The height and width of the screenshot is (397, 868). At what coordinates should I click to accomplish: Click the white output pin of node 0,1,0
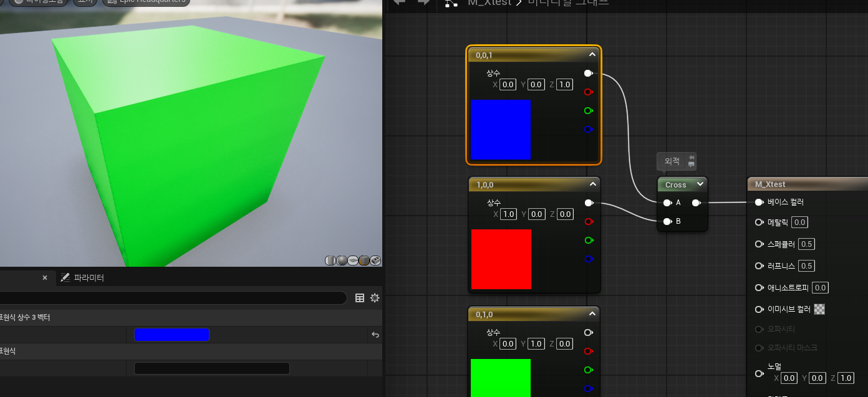point(589,333)
